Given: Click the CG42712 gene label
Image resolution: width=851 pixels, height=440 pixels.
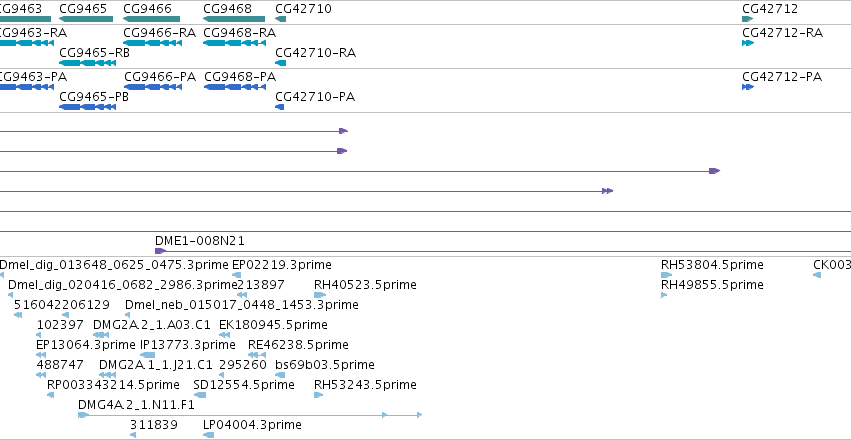Looking at the screenshot, I should [770, 9].
